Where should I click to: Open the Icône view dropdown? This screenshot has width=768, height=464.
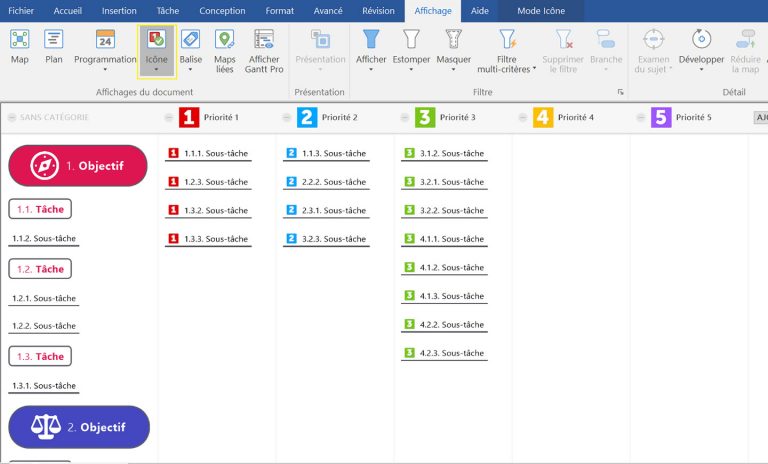[156, 71]
